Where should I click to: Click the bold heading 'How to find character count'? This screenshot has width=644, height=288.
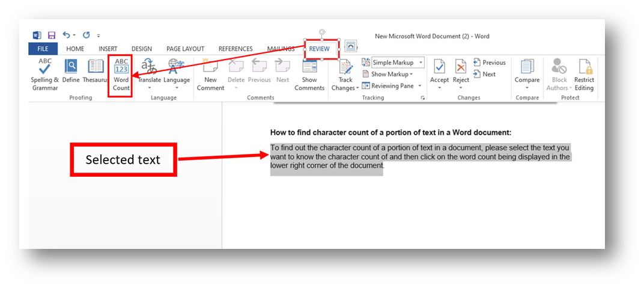click(390, 132)
